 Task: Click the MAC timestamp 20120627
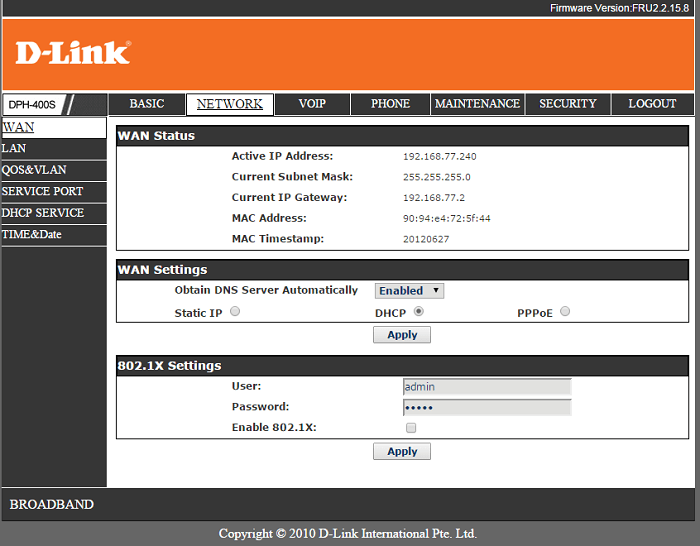point(426,239)
